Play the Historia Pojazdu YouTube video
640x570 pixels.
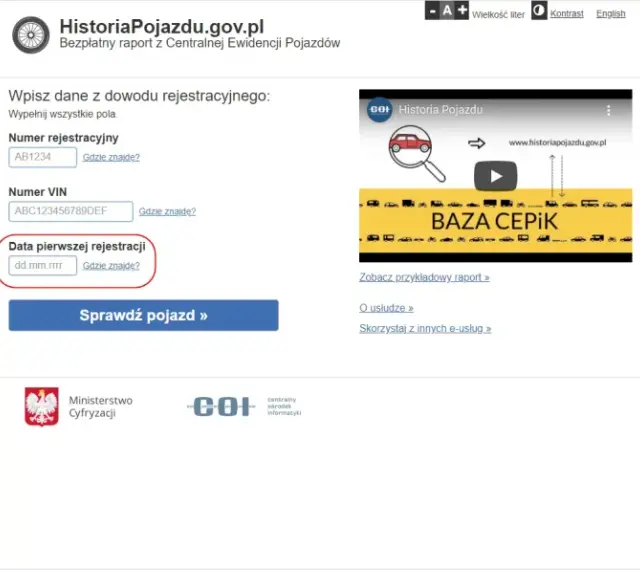coord(495,176)
